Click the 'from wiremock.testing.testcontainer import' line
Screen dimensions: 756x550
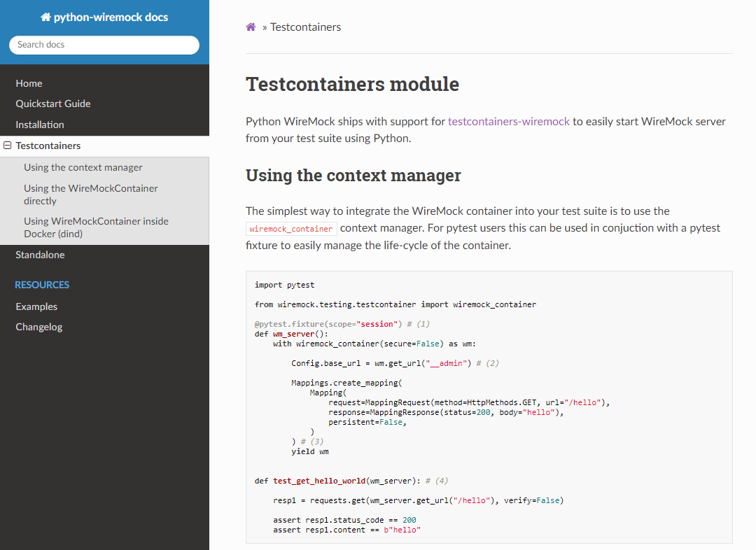[395, 304]
